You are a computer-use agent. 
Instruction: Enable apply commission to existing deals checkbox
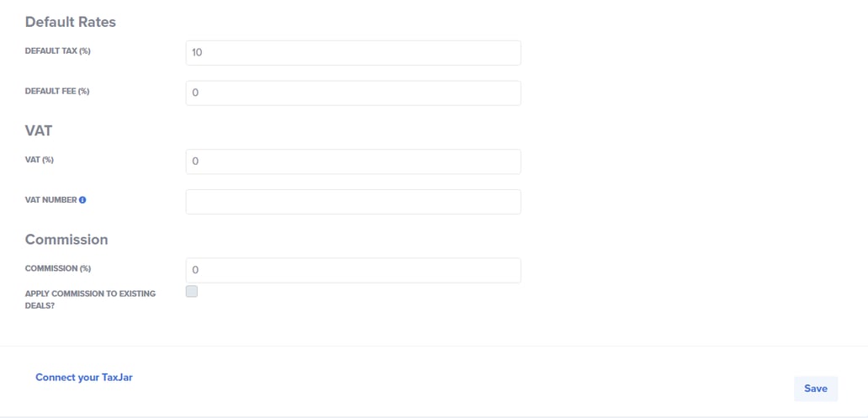[192, 292]
